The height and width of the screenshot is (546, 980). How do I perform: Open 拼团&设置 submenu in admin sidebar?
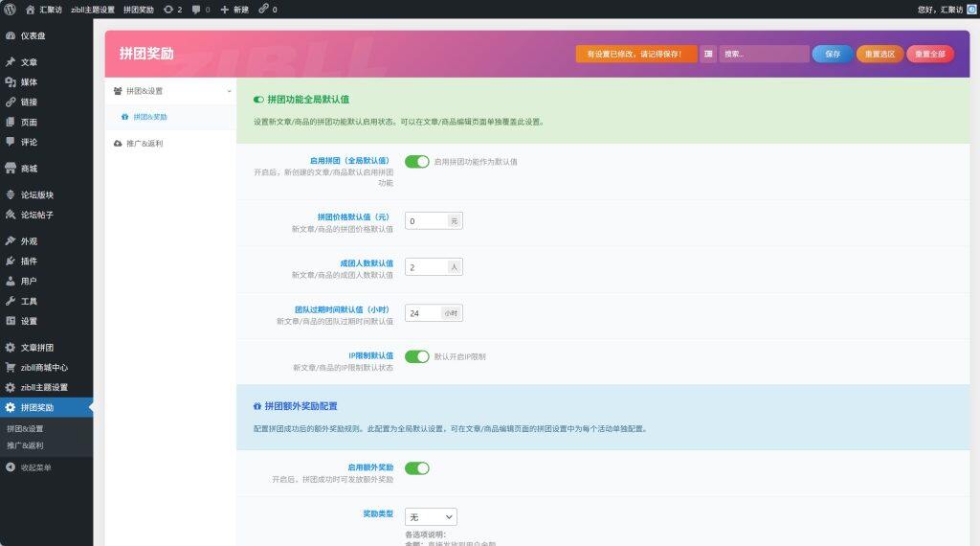pyautogui.click(x=25, y=428)
